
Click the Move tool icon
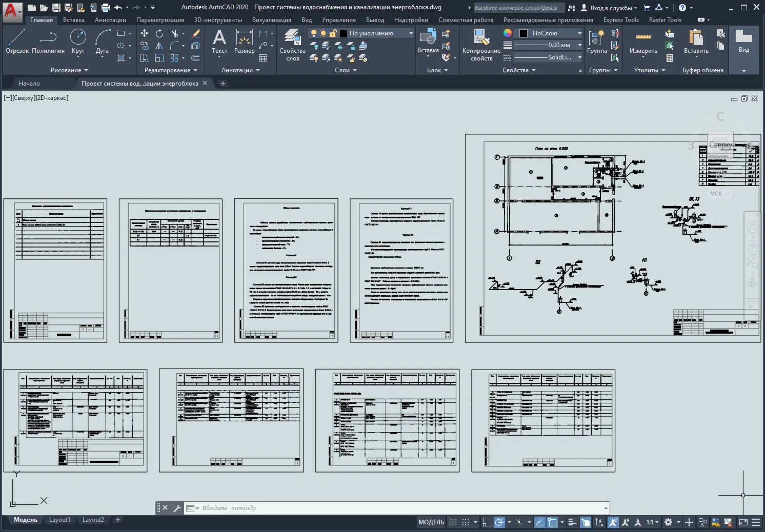[x=145, y=33]
